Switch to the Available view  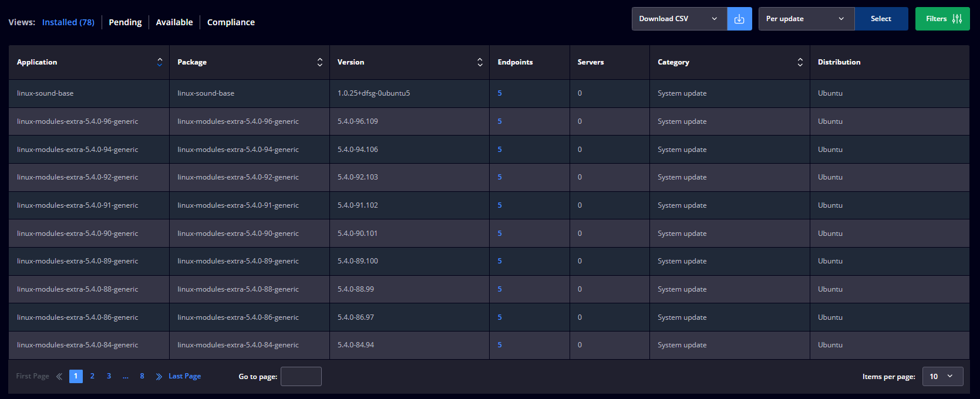pyautogui.click(x=174, y=22)
